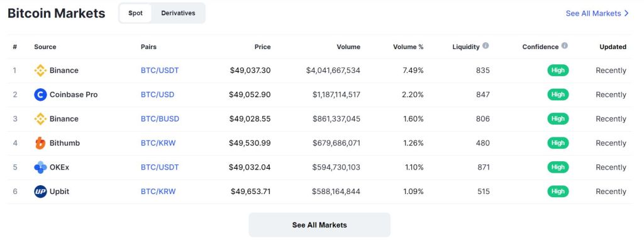The width and height of the screenshot is (644, 240).
Task: Click the Binance logo in row 1
Action: point(40,71)
